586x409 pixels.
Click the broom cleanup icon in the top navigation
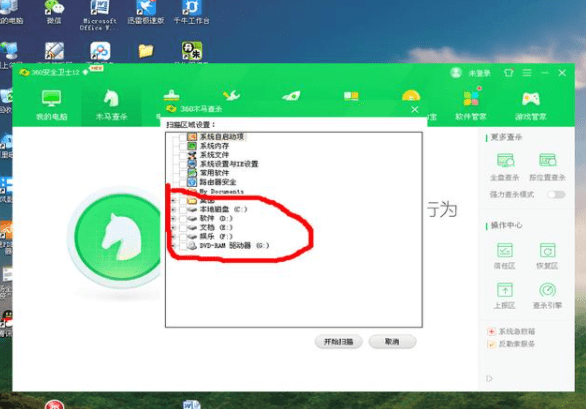coord(171,96)
